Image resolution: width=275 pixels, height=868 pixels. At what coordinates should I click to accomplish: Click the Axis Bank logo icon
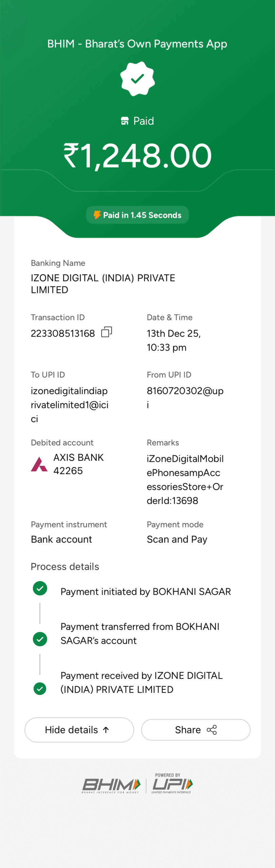(39, 464)
